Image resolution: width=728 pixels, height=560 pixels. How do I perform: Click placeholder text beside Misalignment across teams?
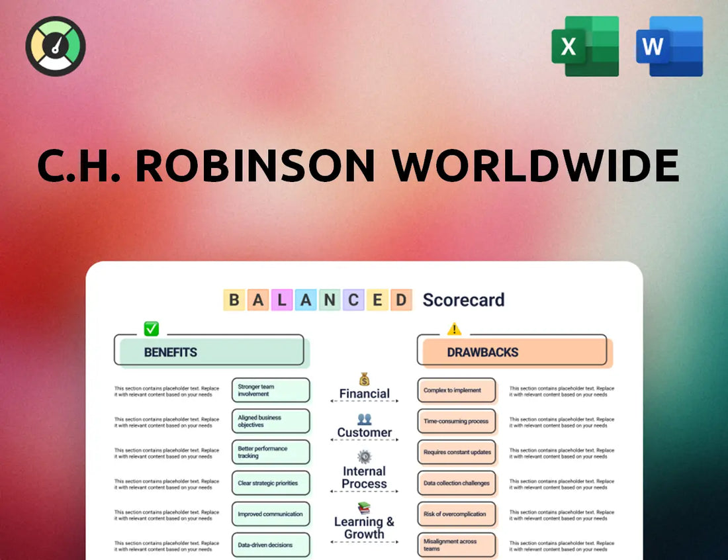pos(562,546)
